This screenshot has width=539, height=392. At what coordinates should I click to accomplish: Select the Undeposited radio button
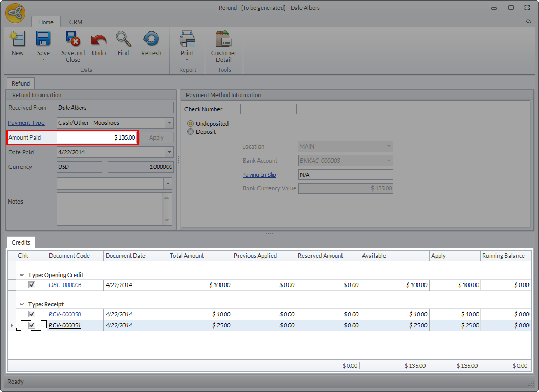(191, 124)
